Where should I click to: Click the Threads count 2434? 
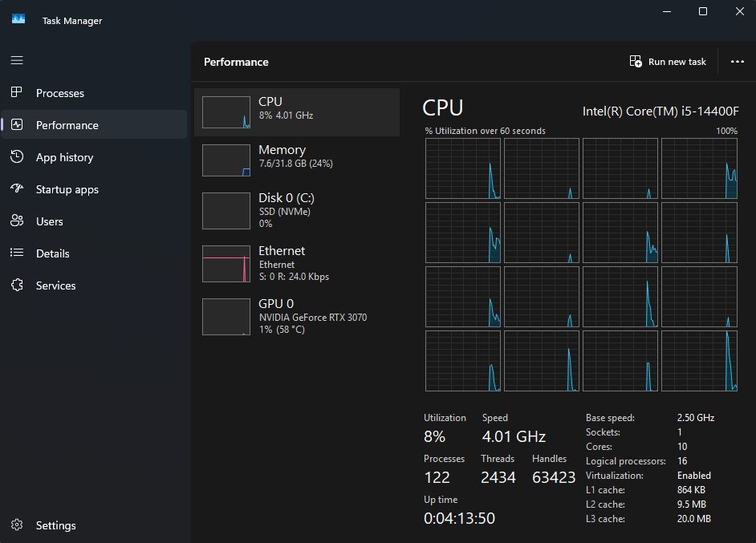point(498,477)
